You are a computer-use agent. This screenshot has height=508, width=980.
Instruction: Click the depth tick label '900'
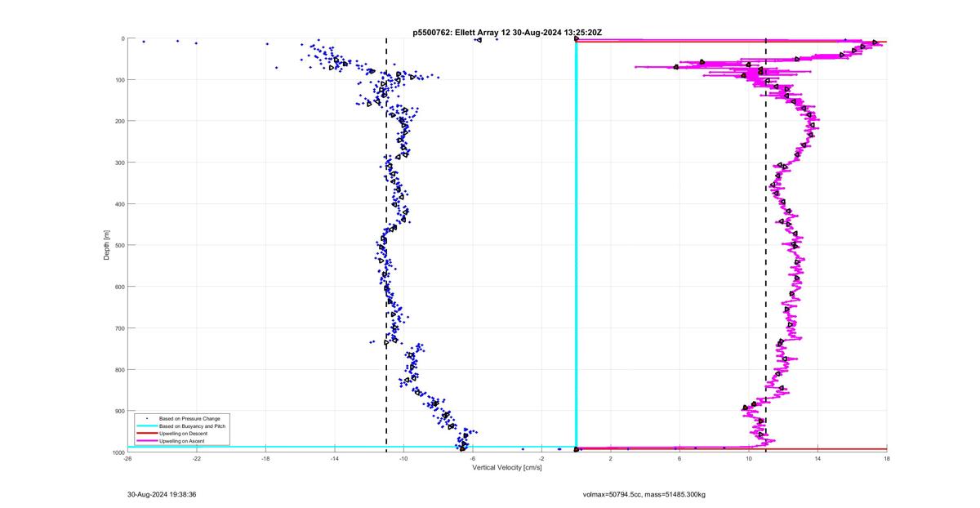pos(119,411)
